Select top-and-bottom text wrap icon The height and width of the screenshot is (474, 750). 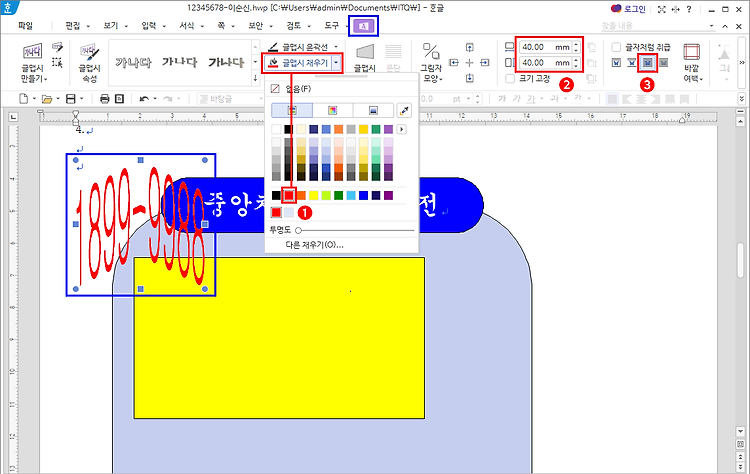pyautogui.click(x=632, y=63)
